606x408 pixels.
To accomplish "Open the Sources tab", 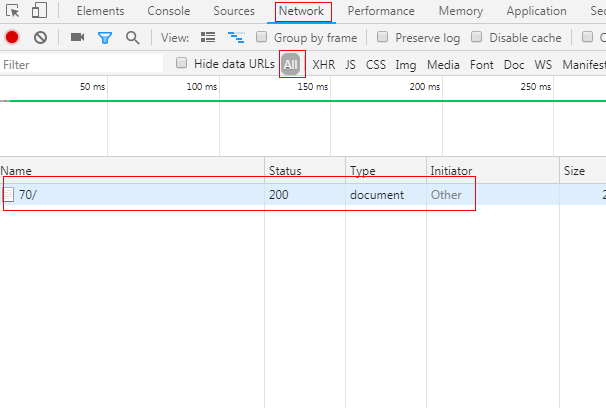I will pos(234,11).
